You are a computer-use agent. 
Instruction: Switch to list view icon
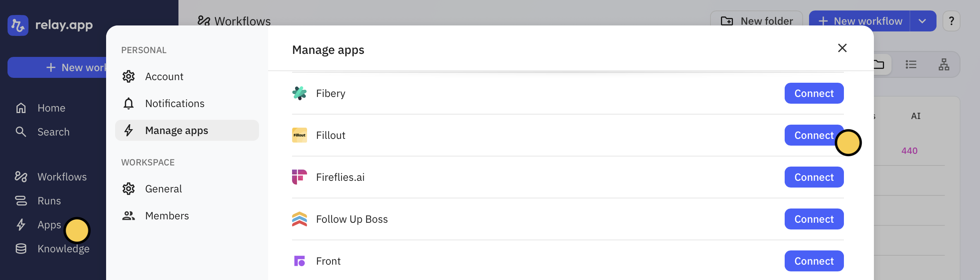click(911, 65)
